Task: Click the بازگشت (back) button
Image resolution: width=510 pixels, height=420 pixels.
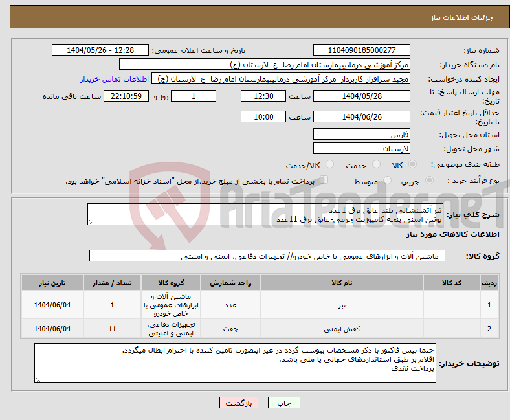Action: coord(238,403)
